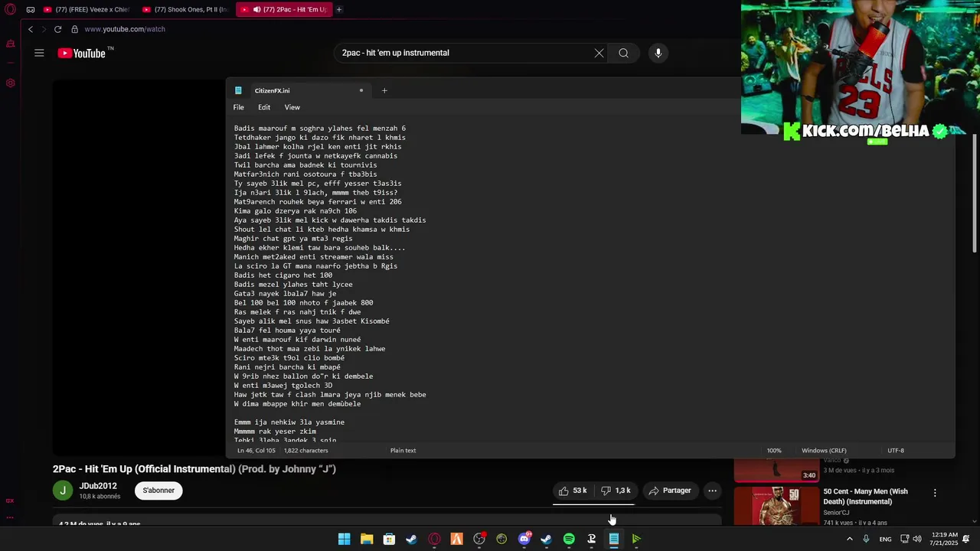Switch to Shook Ones, Pt II tab
The height and width of the screenshot is (551, 980).
[x=185, y=10]
